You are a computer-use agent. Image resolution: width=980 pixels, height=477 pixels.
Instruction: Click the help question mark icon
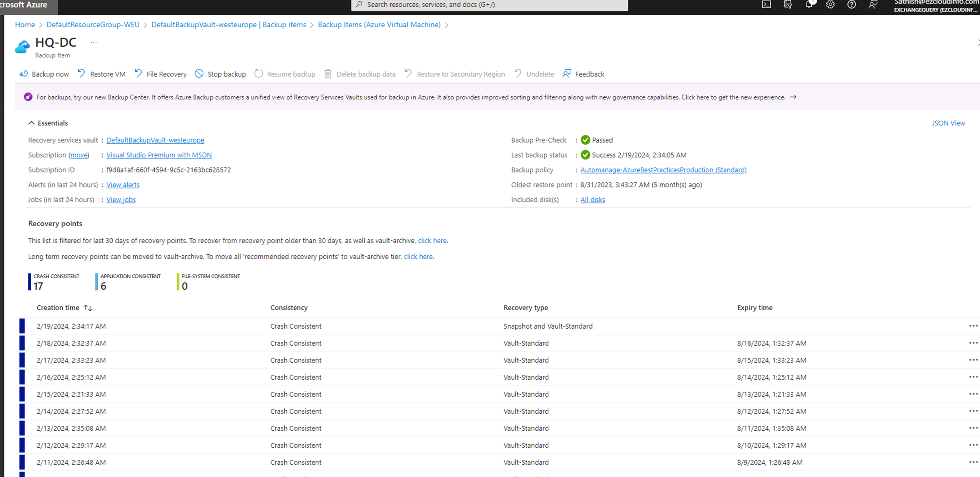[852, 4]
